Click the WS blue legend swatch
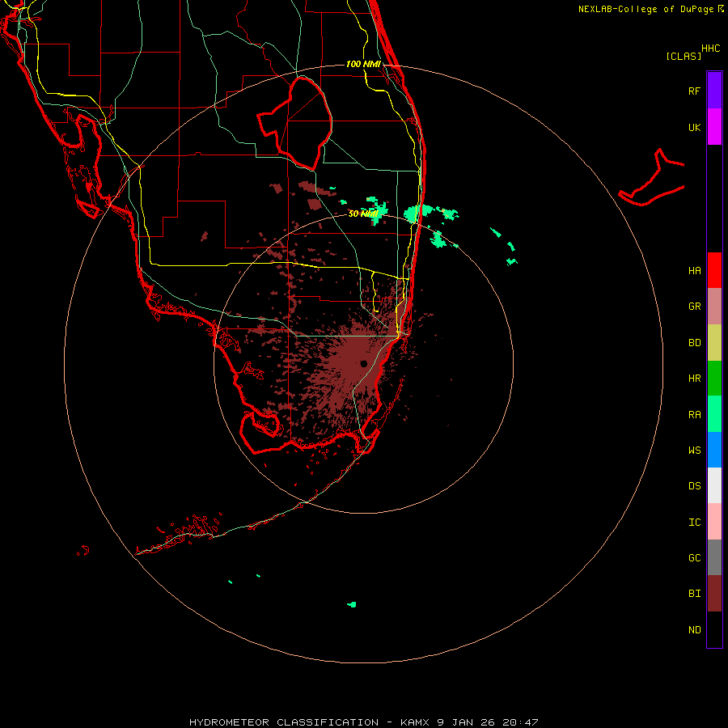 714,450
